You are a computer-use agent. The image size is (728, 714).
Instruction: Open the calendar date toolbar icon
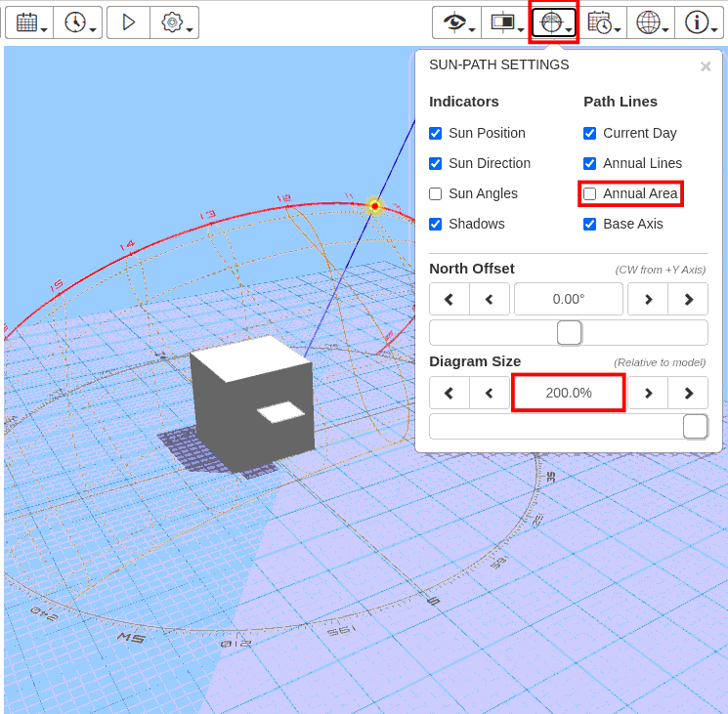click(x=26, y=22)
